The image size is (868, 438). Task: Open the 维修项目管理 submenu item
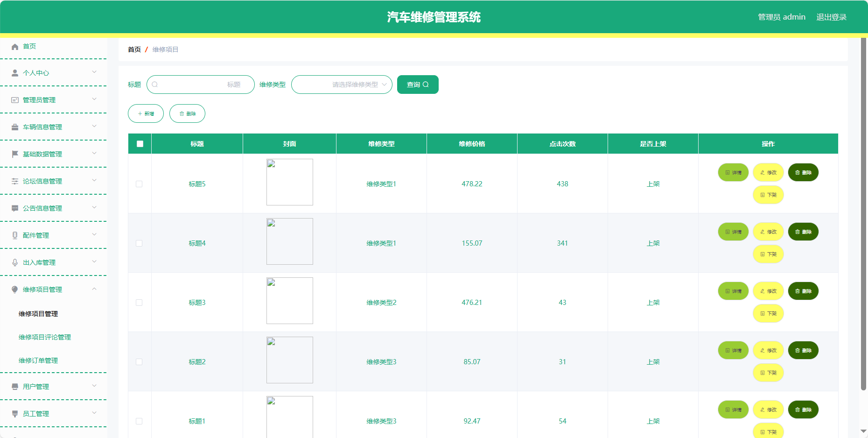click(38, 314)
